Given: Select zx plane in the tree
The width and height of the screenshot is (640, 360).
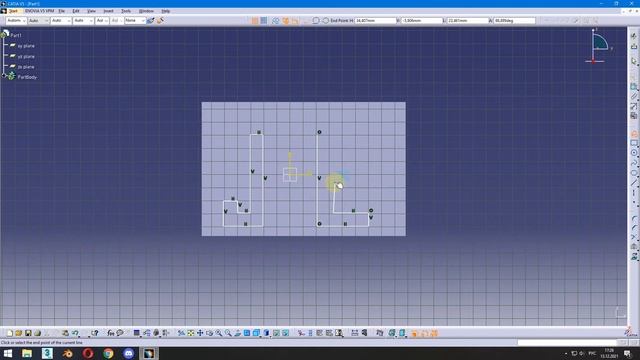Looking at the screenshot, I should coord(26,67).
